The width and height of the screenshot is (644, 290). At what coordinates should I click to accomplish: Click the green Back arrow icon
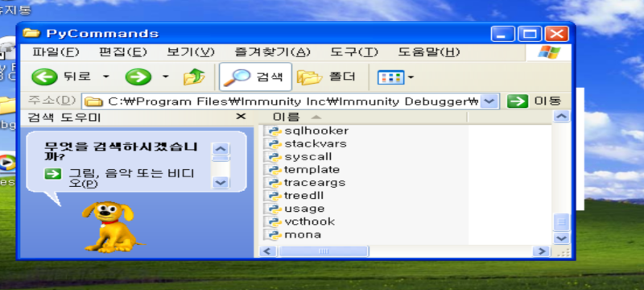click(x=44, y=77)
